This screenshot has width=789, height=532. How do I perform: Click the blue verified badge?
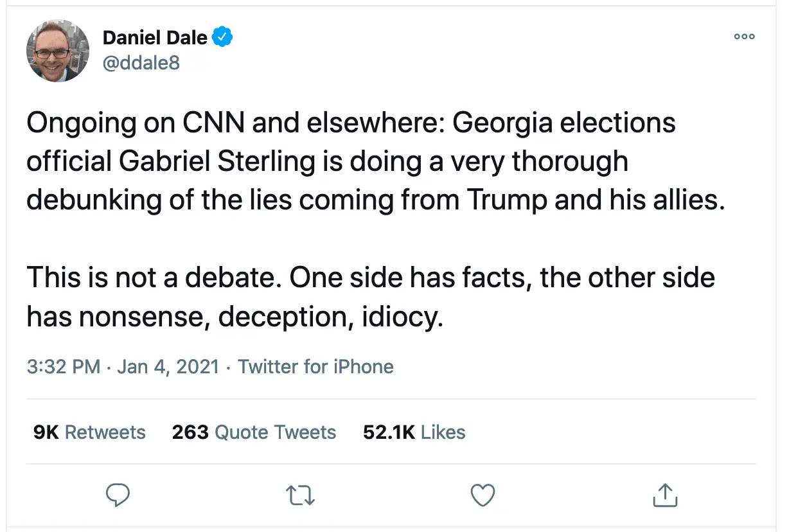click(222, 37)
